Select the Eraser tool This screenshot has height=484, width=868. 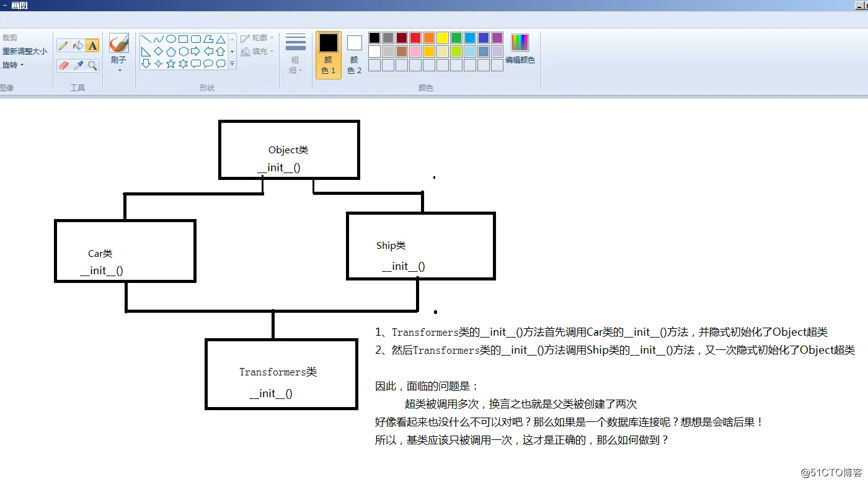(63, 65)
